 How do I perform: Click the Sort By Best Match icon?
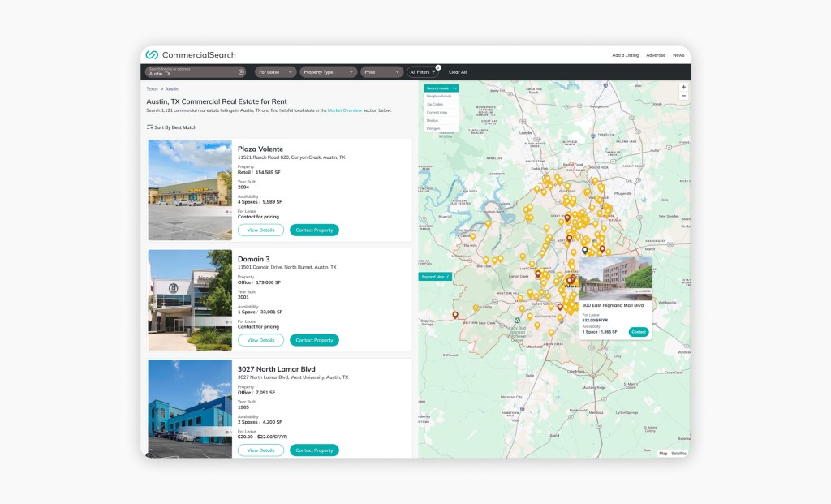click(x=149, y=127)
